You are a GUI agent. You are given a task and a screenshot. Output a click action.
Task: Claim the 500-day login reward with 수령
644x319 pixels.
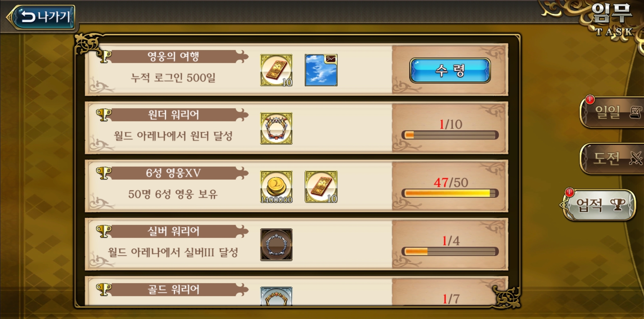tap(450, 70)
